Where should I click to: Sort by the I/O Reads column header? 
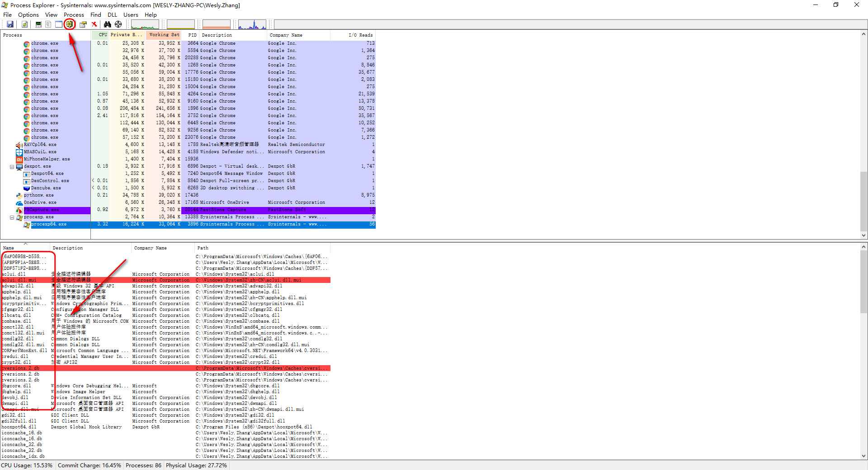click(353, 35)
